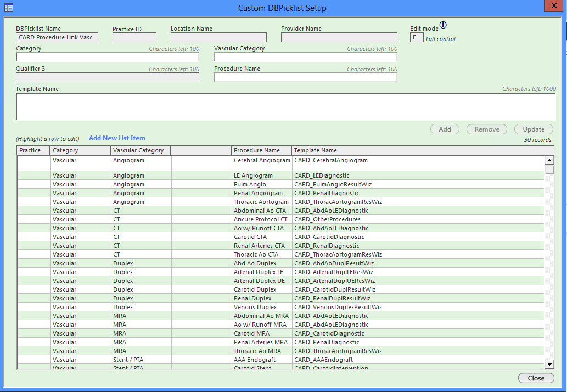Screen dimensions: 567x392
Task: Click the Add New List Item link
Action: tap(117, 138)
